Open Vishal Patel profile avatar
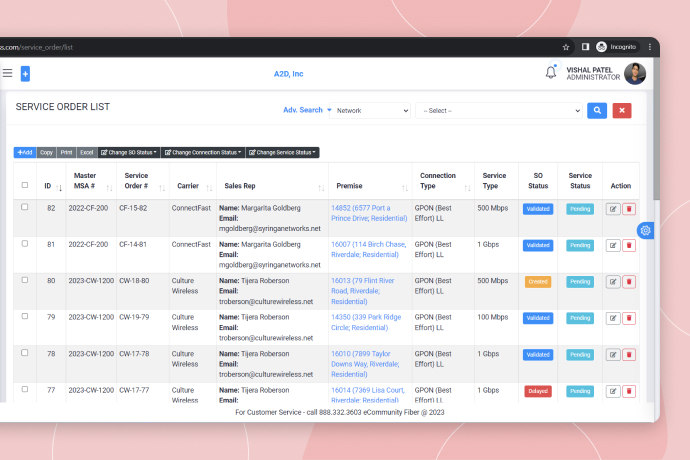 (635, 74)
